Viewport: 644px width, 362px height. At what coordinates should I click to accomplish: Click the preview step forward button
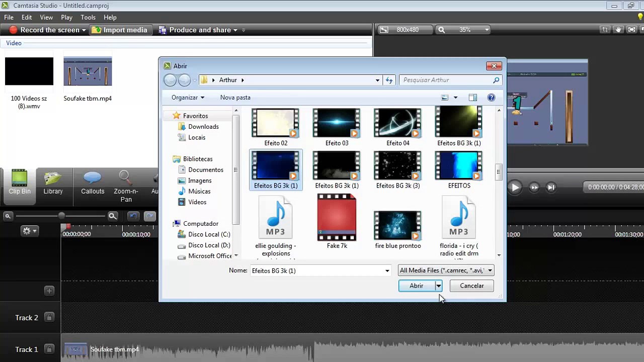coord(534,188)
